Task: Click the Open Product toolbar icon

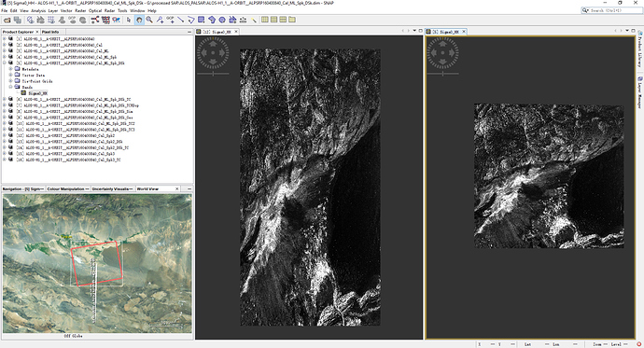Action: pos(7,20)
